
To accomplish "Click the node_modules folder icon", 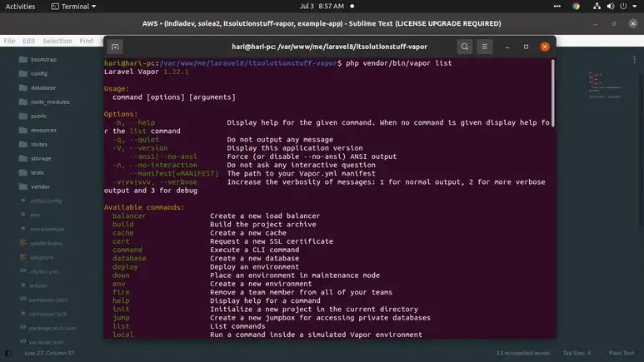I will (x=23, y=102).
